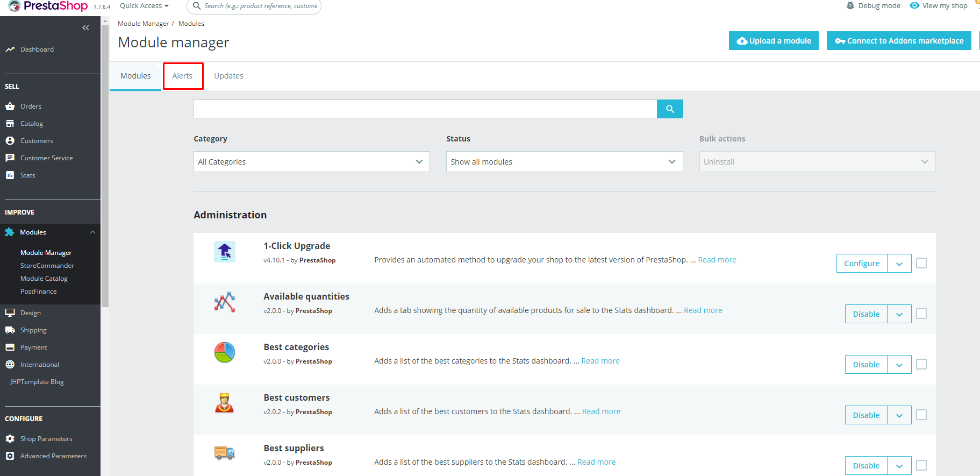Click the Best customers king icon
Screen dimensions: 980x476
225,403
